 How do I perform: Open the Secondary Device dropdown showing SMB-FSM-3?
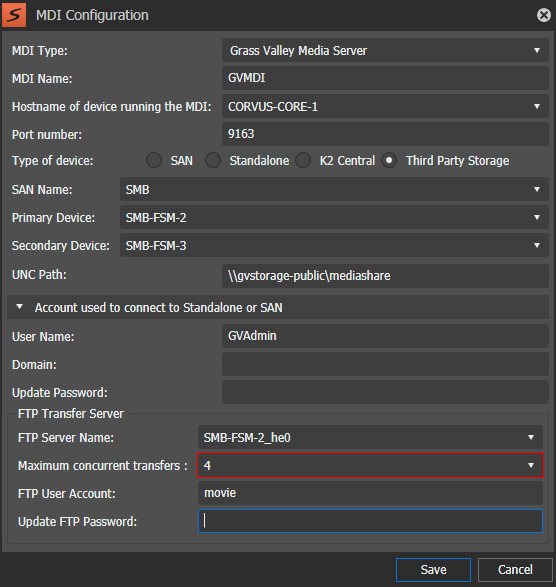coord(334,245)
